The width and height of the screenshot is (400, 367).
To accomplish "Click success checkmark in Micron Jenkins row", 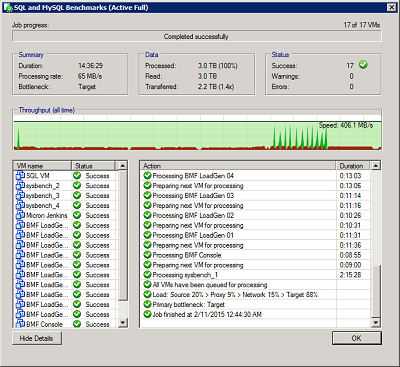I will tap(77, 215).
